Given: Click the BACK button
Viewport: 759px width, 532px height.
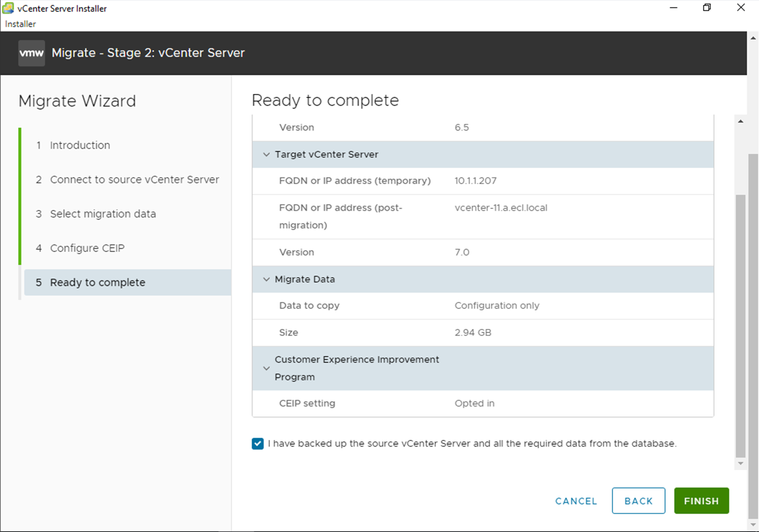Looking at the screenshot, I should point(638,501).
